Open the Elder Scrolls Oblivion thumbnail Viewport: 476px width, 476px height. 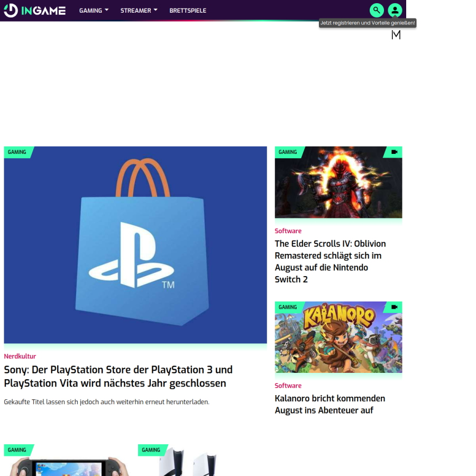pyautogui.click(x=338, y=182)
